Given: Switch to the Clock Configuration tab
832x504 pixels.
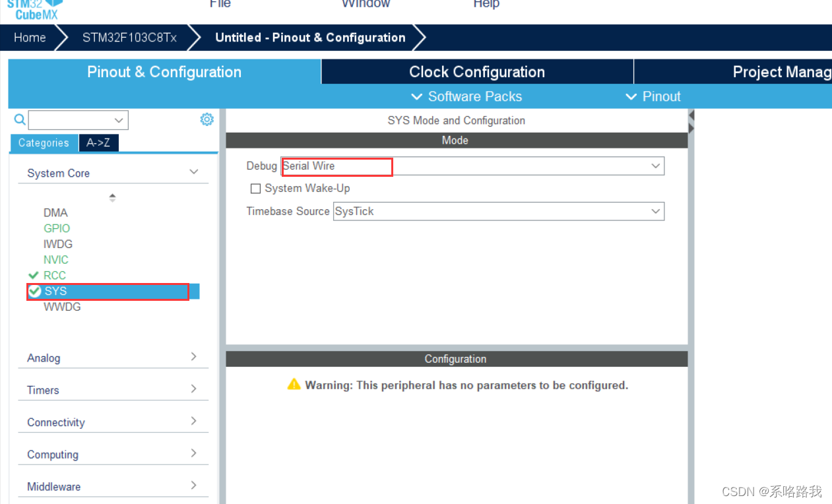Looking at the screenshot, I should (x=477, y=72).
